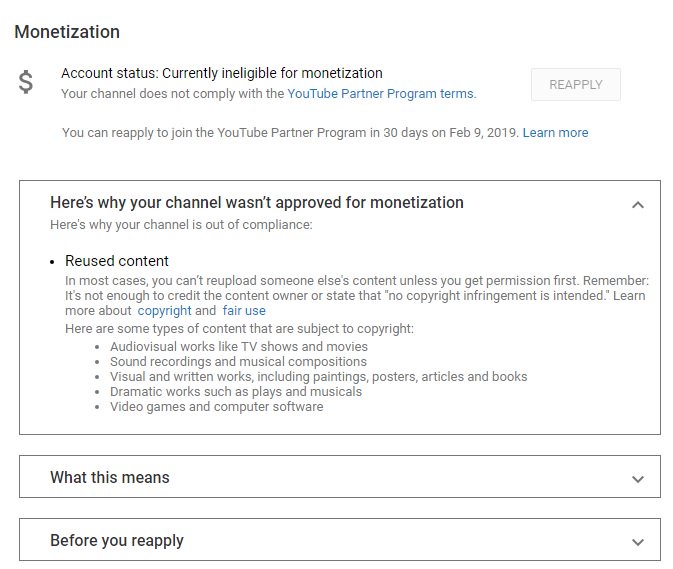673x569 pixels.
Task: Click 'Dramatic works such as plays and musicals'
Action: [x=236, y=391]
